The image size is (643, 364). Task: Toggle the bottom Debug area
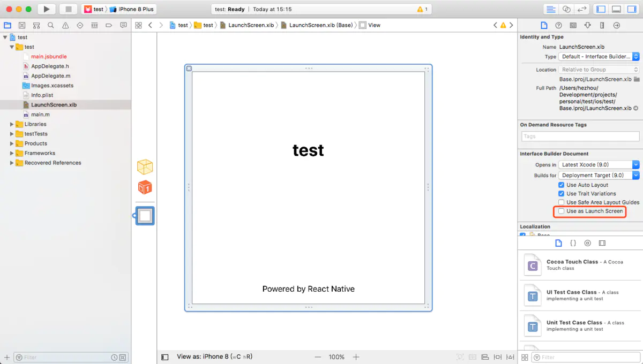coord(616,9)
